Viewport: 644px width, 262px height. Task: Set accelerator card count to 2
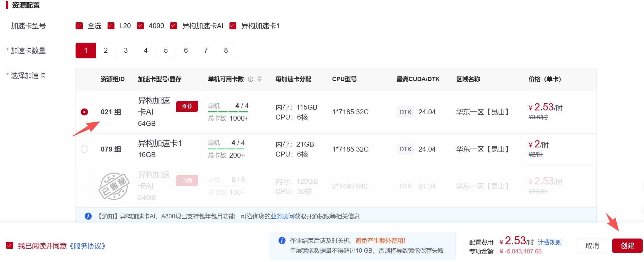(x=106, y=51)
